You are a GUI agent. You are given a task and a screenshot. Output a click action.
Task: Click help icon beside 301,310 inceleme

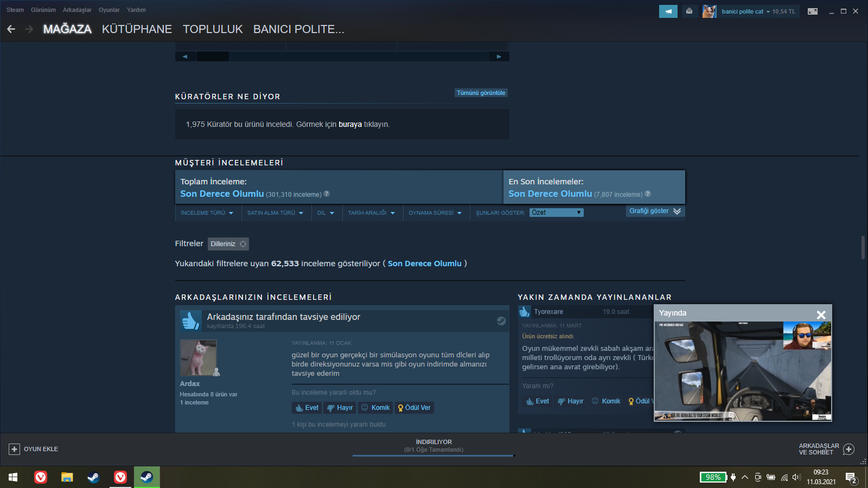click(x=327, y=194)
